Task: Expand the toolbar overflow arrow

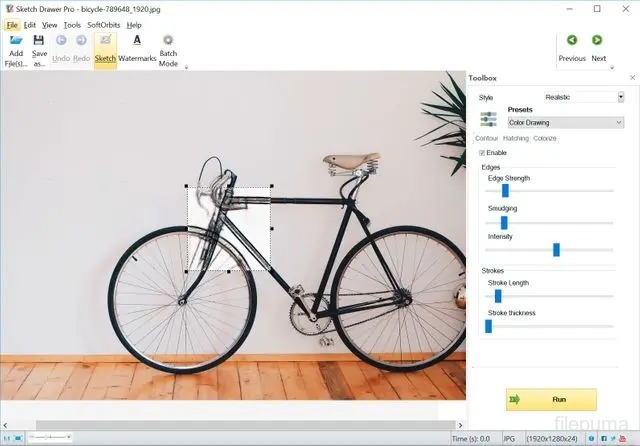Action: coord(186,67)
